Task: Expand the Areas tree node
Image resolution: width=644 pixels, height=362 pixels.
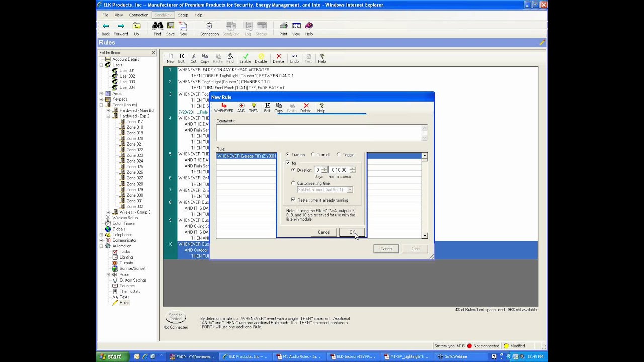Action: (x=101, y=93)
